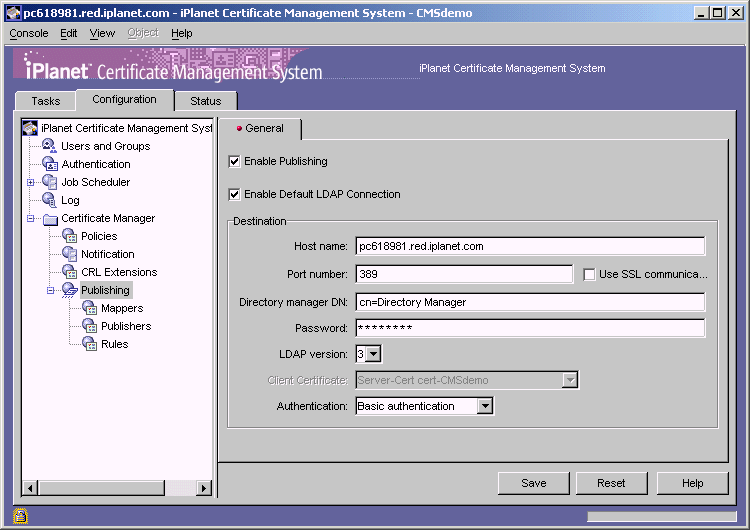Open the LDAP version dropdown

(374, 354)
